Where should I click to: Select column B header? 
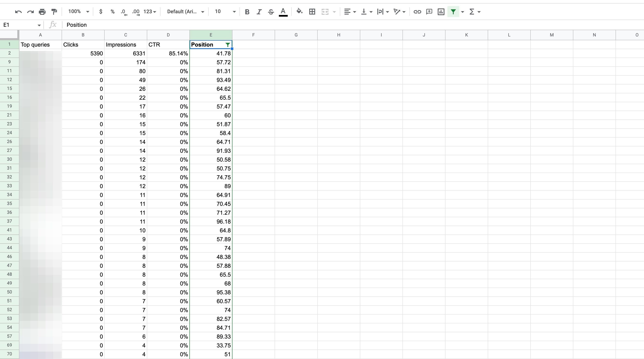83,35
